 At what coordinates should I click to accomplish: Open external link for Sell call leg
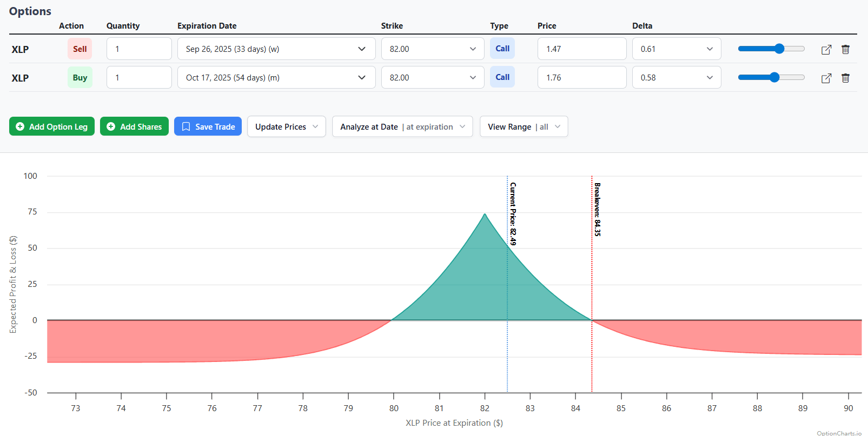click(x=826, y=50)
